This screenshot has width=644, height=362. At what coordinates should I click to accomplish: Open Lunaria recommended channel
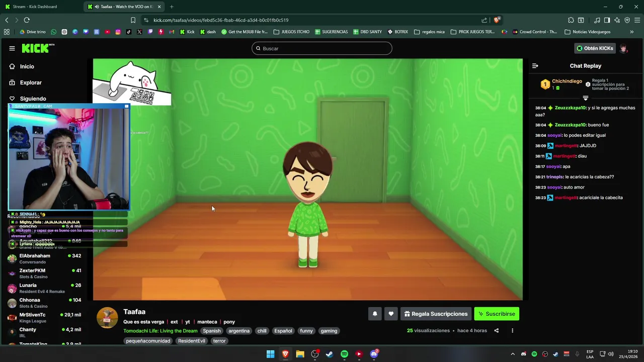[x=44, y=288]
